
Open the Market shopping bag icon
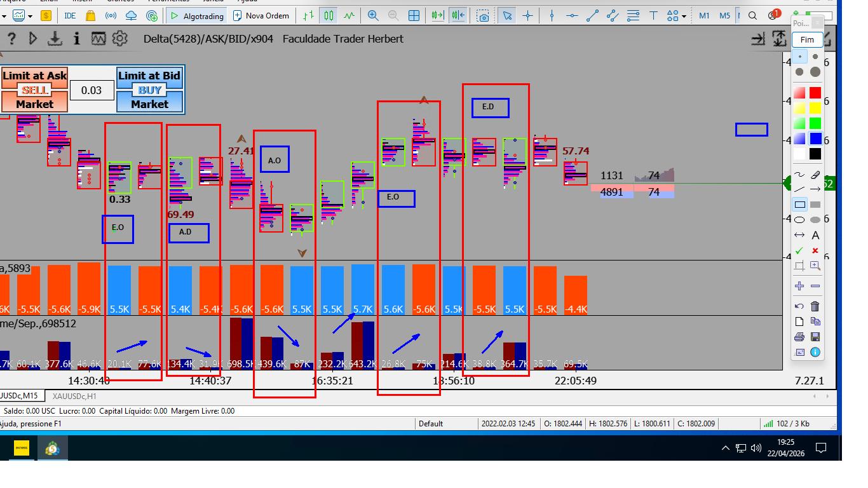(x=91, y=16)
